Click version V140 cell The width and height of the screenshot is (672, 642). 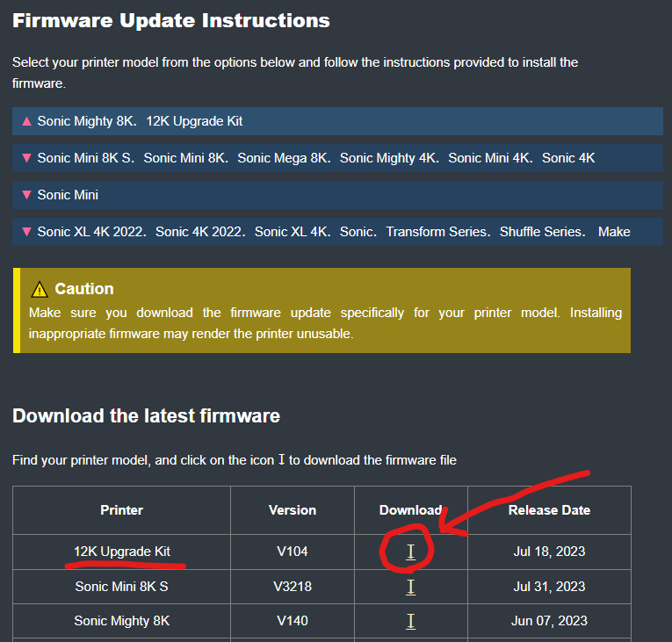293,621
